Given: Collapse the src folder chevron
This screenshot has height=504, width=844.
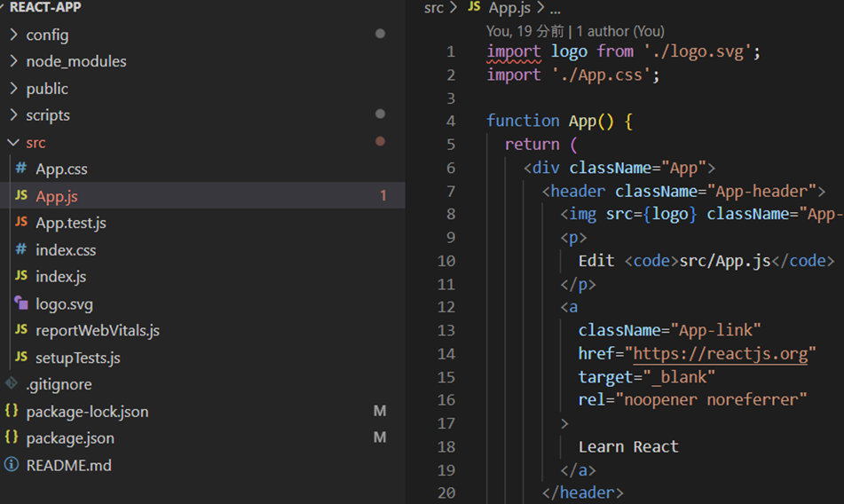Looking at the screenshot, I should (13, 142).
